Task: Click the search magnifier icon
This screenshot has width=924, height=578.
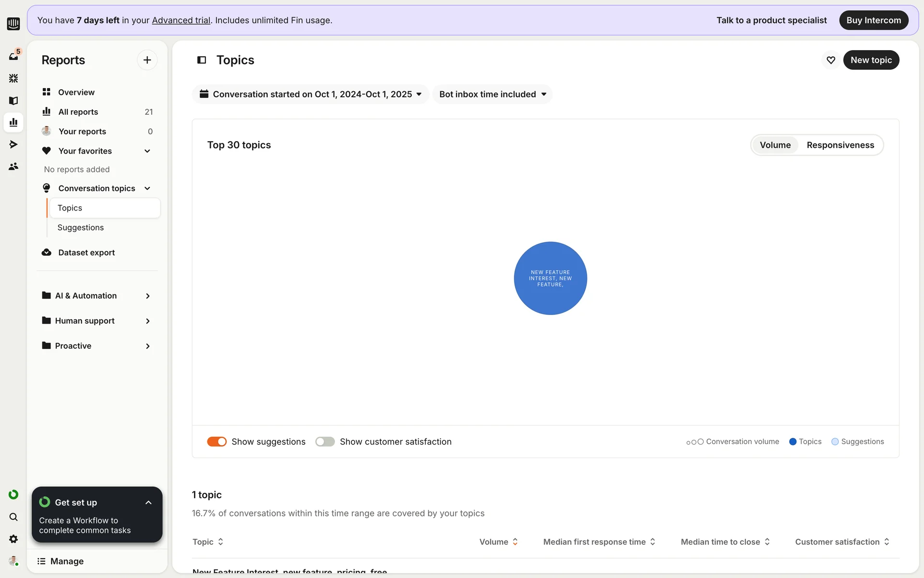Action: [13, 517]
